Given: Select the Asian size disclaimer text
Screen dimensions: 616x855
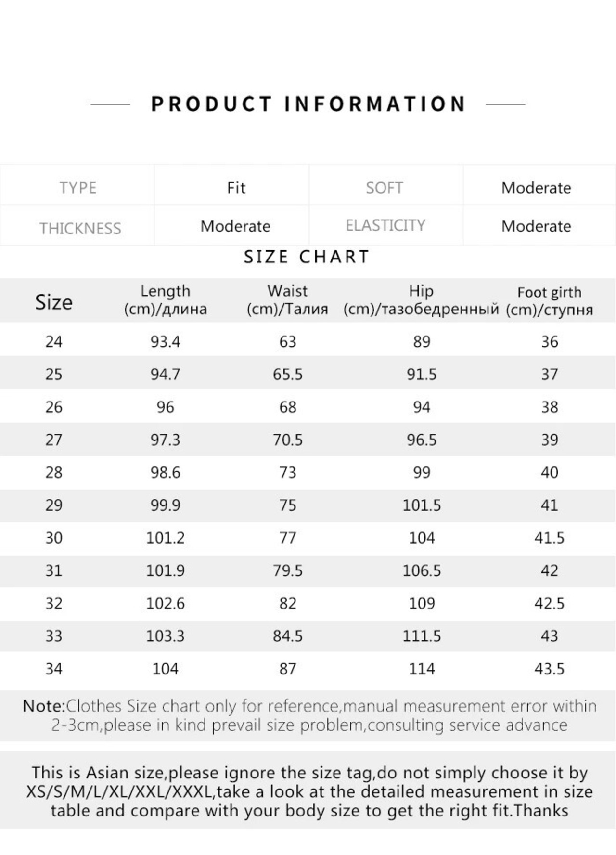Looking at the screenshot, I should tap(309, 791).
